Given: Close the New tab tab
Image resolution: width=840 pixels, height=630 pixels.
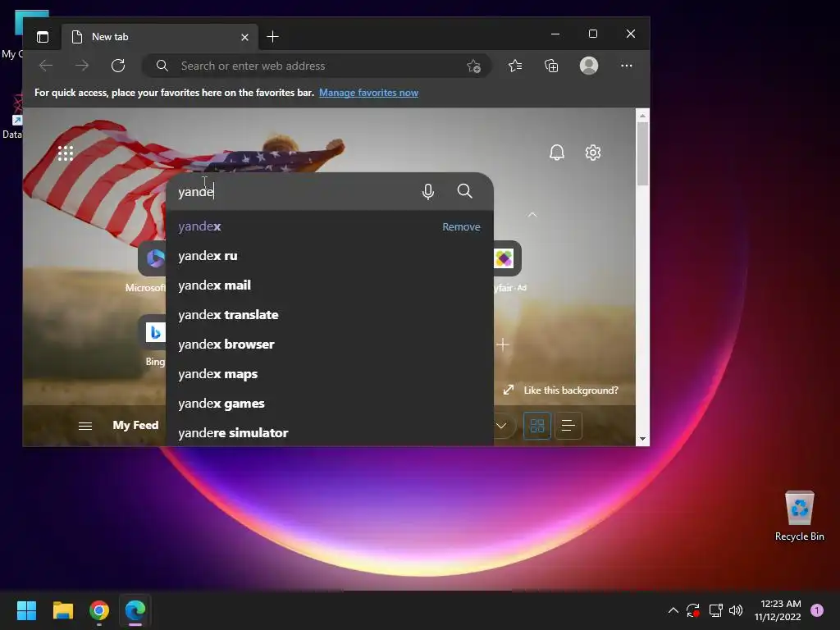Looking at the screenshot, I should click(244, 37).
